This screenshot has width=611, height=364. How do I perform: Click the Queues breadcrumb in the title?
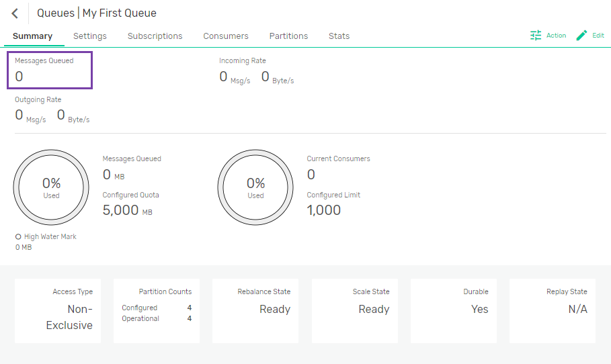pos(55,13)
